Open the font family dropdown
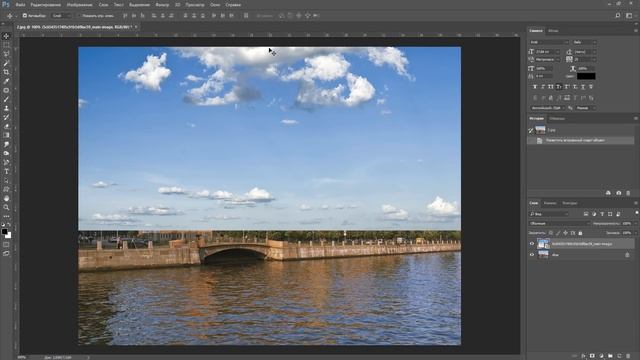The height and width of the screenshot is (360, 640). (x=549, y=42)
